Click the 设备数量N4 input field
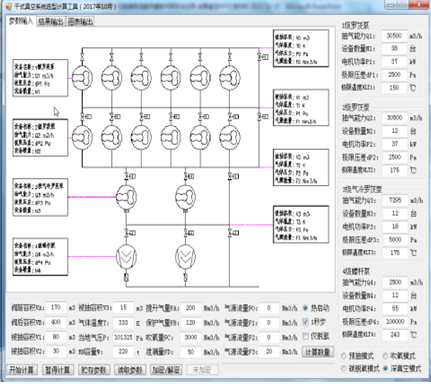Image resolution: width=431 pixels, height=384 pixels. tap(395, 295)
